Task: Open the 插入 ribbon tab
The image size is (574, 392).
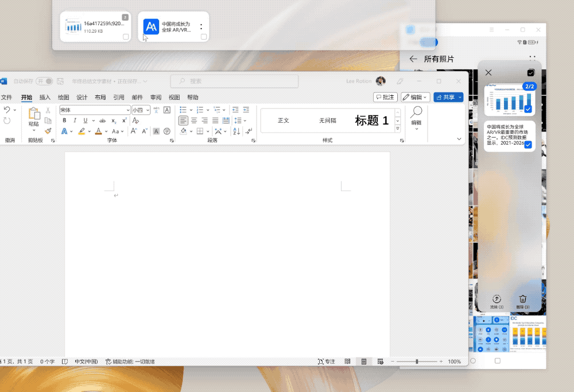Action: pyautogui.click(x=45, y=98)
